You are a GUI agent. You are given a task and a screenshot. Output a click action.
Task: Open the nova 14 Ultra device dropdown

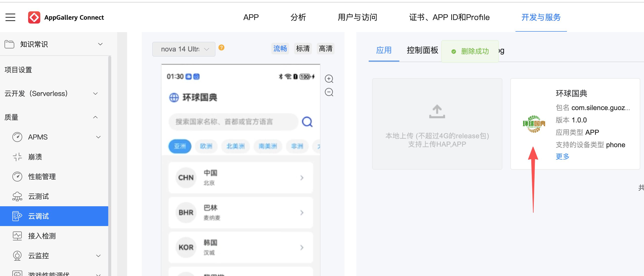(x=184, y=49)
